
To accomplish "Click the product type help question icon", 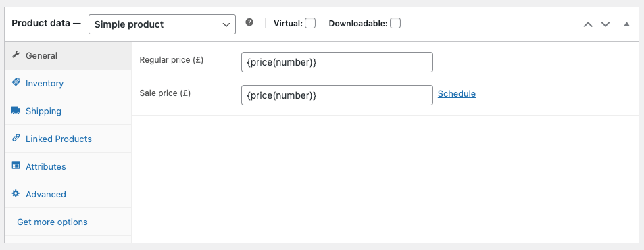I will [x=249, y=22].
